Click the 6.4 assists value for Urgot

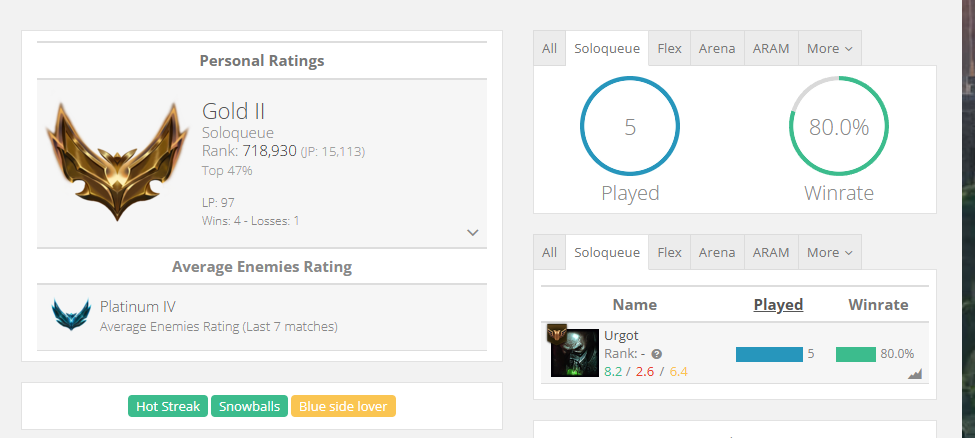coord(678,372)
